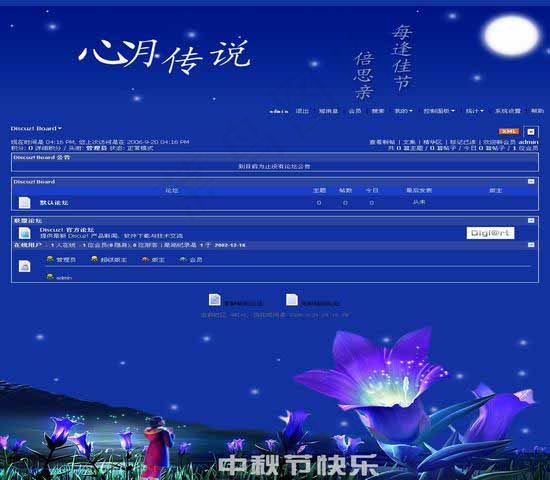550x480 pixels.
Task: Click the 帖数 column header
Action: click(345, 191)
